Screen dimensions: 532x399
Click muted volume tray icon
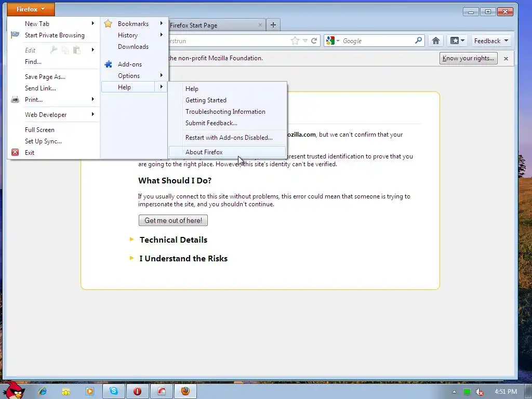pyautogui.click(x=479, y=392)
